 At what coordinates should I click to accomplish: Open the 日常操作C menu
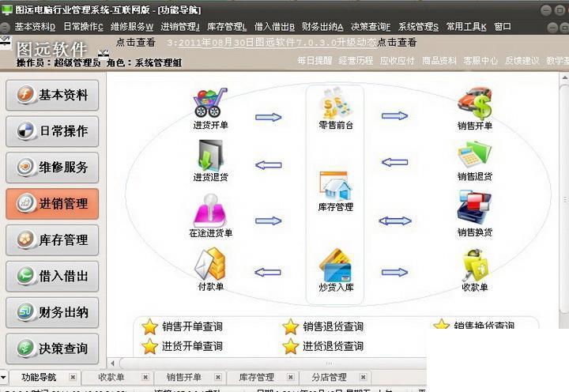(x=84, y=27)
